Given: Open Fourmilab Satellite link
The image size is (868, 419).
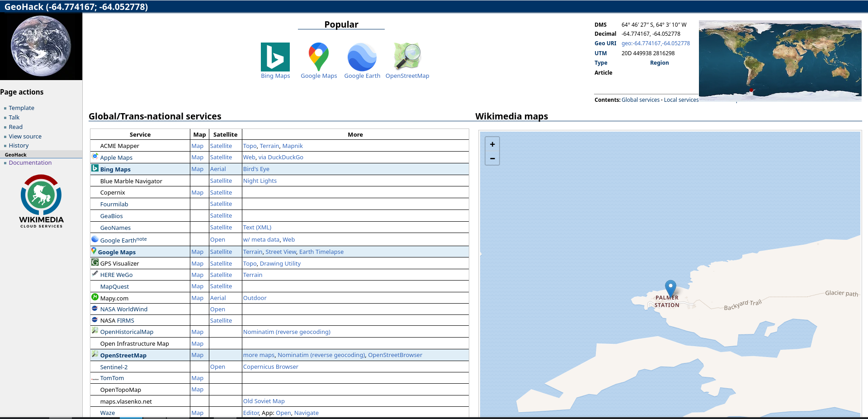Looking at the screenshot, I should (x=221, y=204).
